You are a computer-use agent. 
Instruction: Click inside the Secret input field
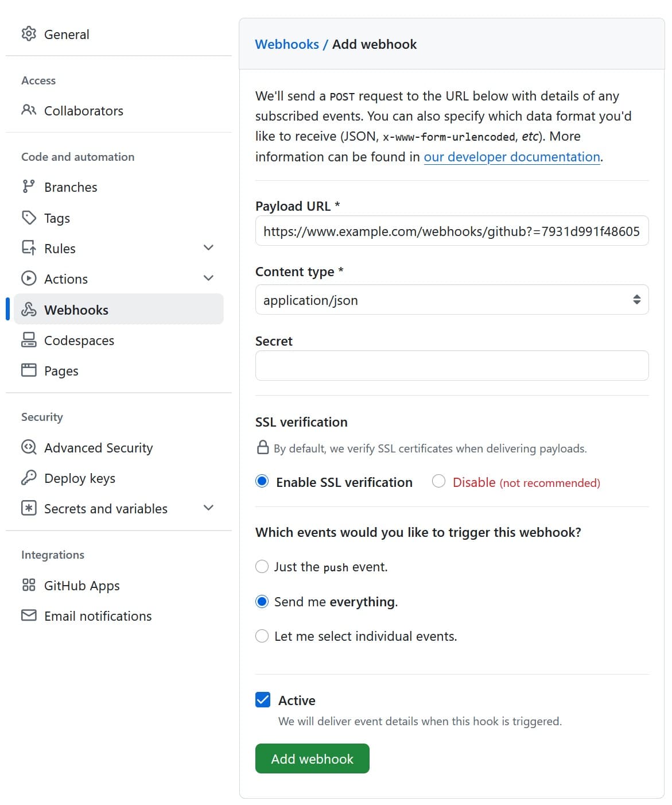pos(451,365)
